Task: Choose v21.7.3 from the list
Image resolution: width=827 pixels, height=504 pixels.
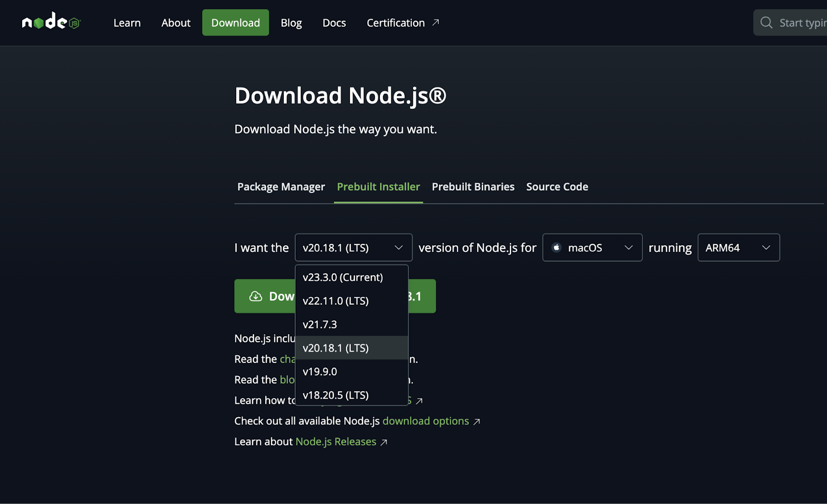Action: (x=351, y=325)
